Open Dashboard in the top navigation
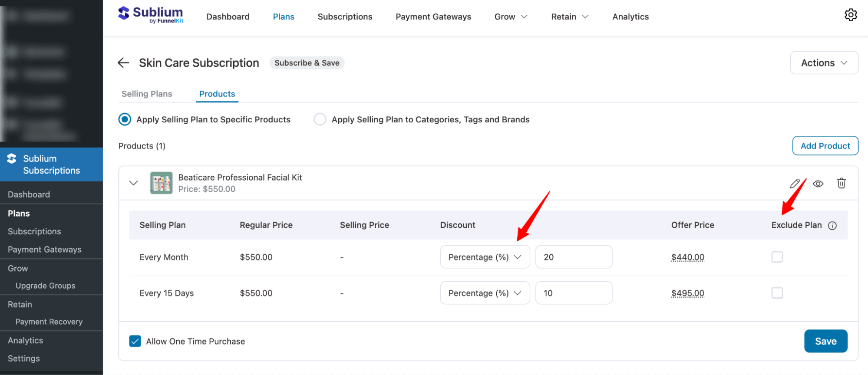868x375 pixels. coord(228,17)
